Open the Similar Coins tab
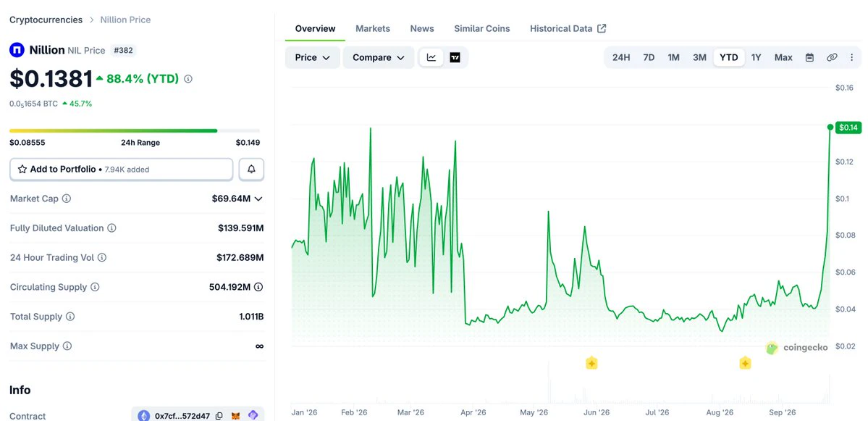868x421 pixels. [x=482, y=29]
